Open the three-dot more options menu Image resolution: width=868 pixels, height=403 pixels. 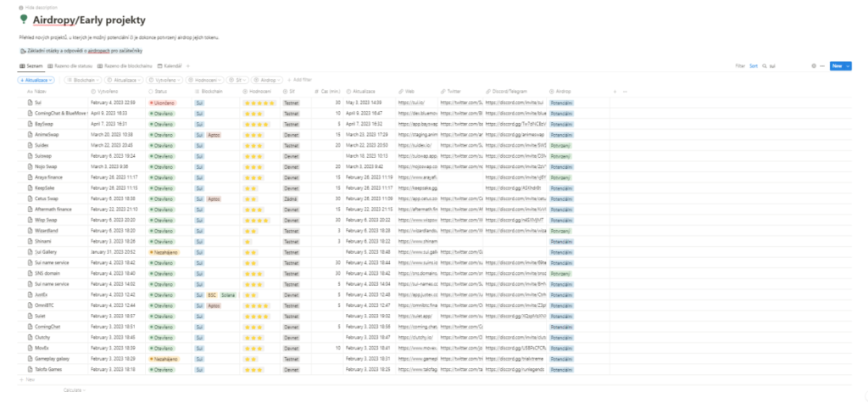(821, 65)
